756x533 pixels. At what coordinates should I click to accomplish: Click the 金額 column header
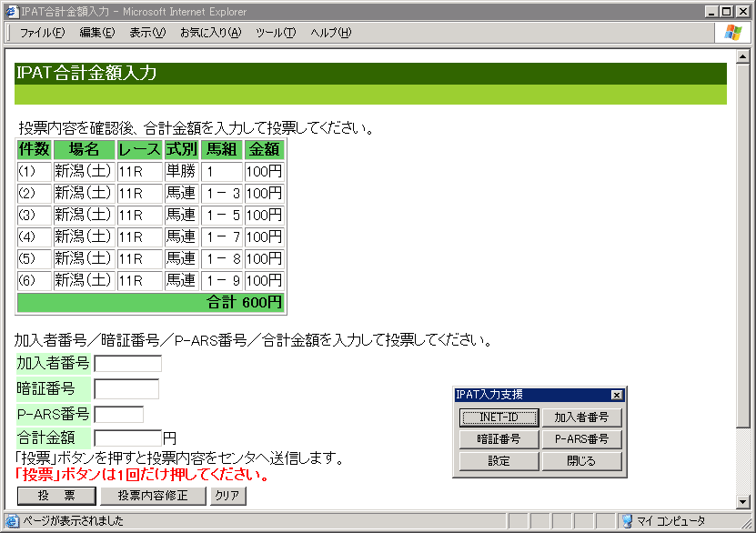[x=264, y=150]
